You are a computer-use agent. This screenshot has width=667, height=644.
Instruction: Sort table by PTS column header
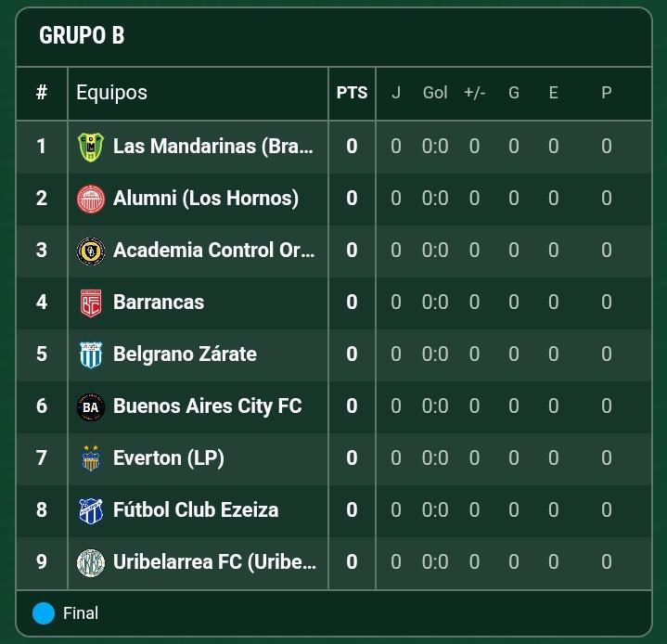pos(352,93)
